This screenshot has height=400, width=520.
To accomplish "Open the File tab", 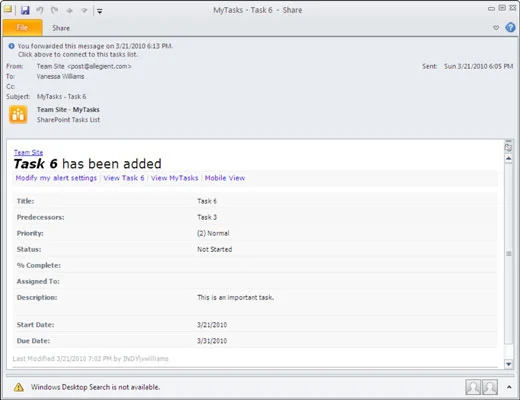I will coord(22,28).
